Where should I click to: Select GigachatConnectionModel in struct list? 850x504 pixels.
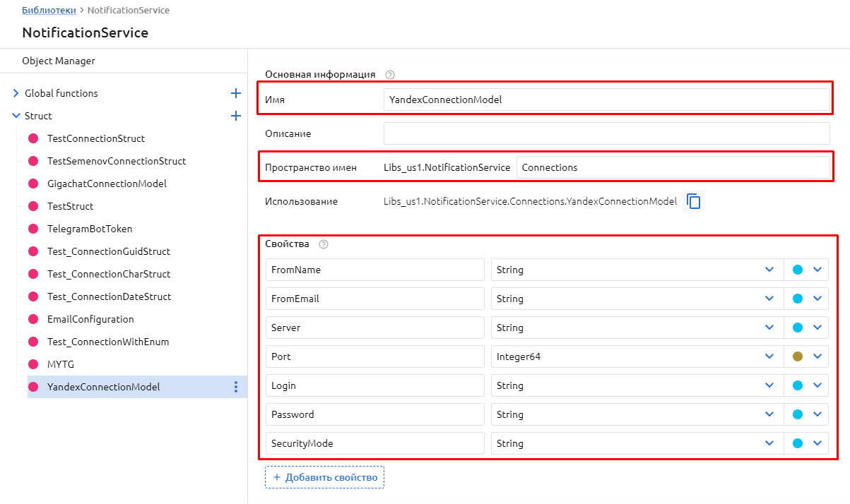pyautogui.click(x=107, y=184)
